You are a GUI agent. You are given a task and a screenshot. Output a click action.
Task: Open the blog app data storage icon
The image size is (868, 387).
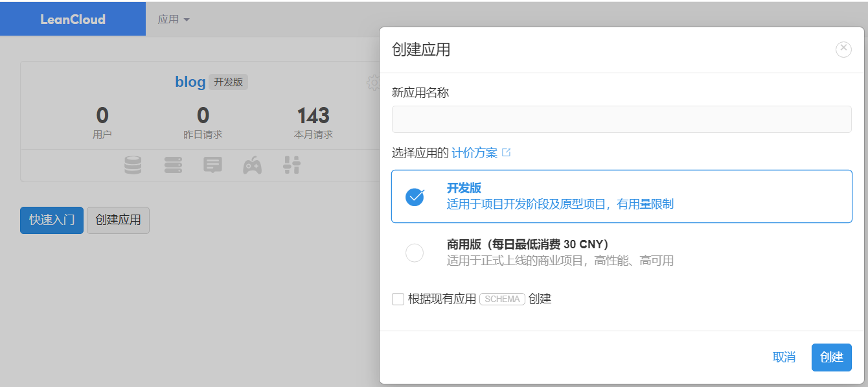tap(133, 165)
